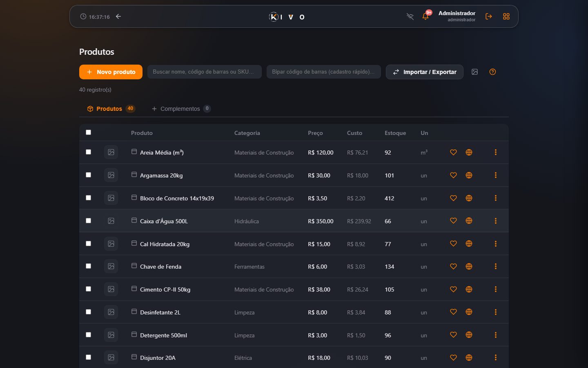
Task: Switch to the Produtos tab
Action: (x=111, y=109)
